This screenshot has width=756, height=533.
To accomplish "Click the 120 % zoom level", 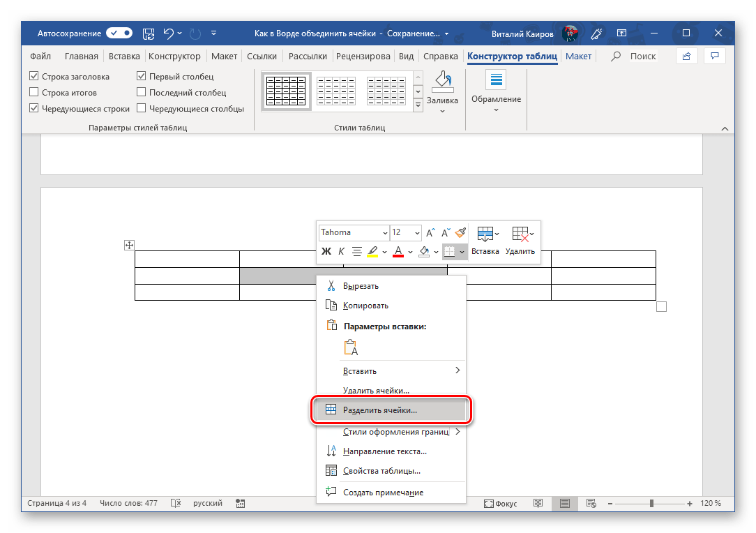I will click(x=711, y=503).
